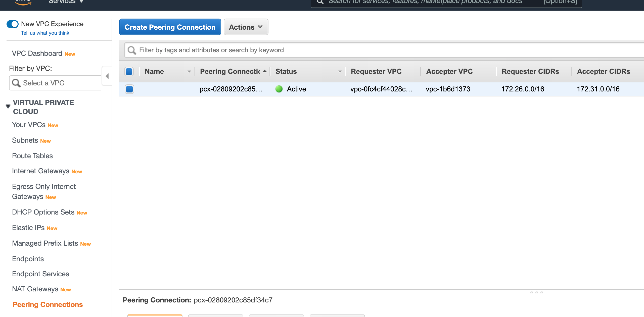Click the 172.31.0.0/16 accepter CIDR
The image size is (644, 317).
[598, 89]
